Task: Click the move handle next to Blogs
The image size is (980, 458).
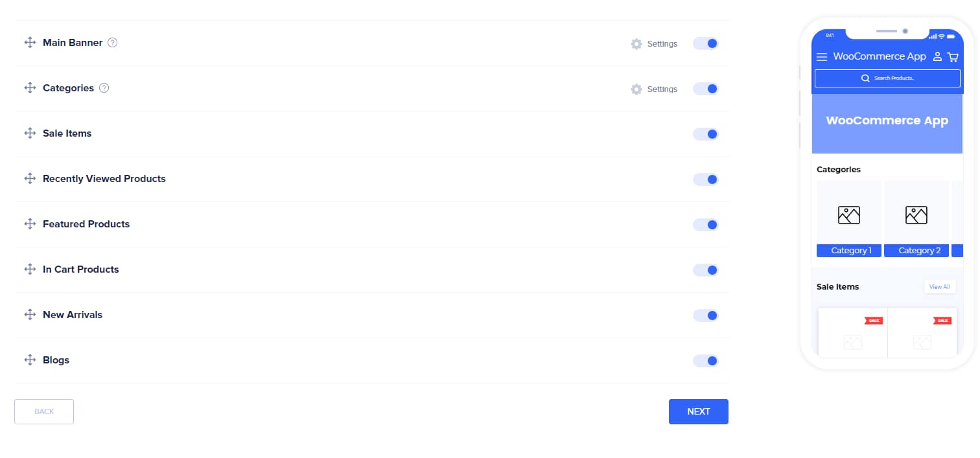Action: point(29,360)
